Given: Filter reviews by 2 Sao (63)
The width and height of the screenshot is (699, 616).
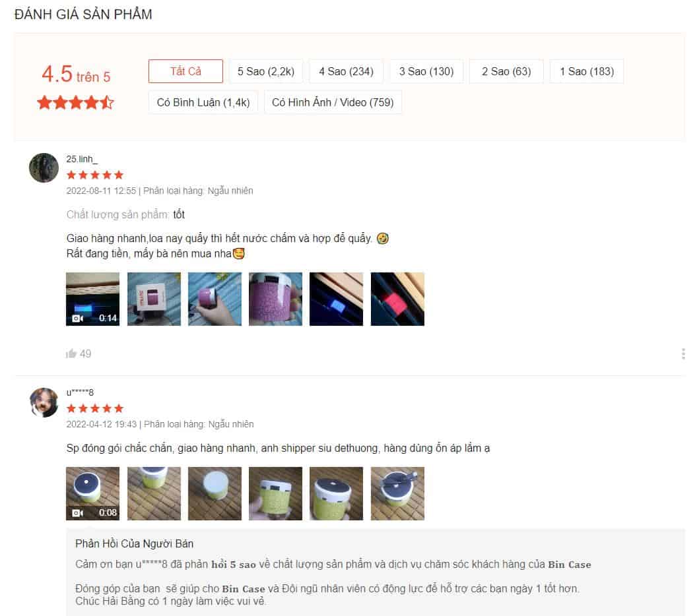Looking at the screenshot, I should 506,71.
